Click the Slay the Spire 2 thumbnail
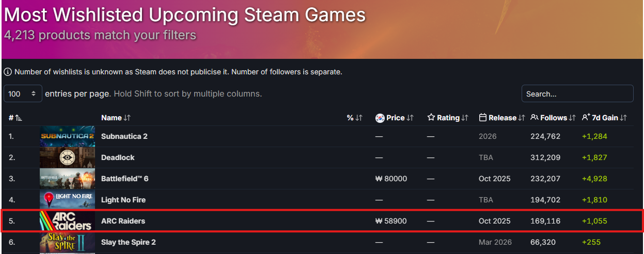644x254 pixels. 67,242
